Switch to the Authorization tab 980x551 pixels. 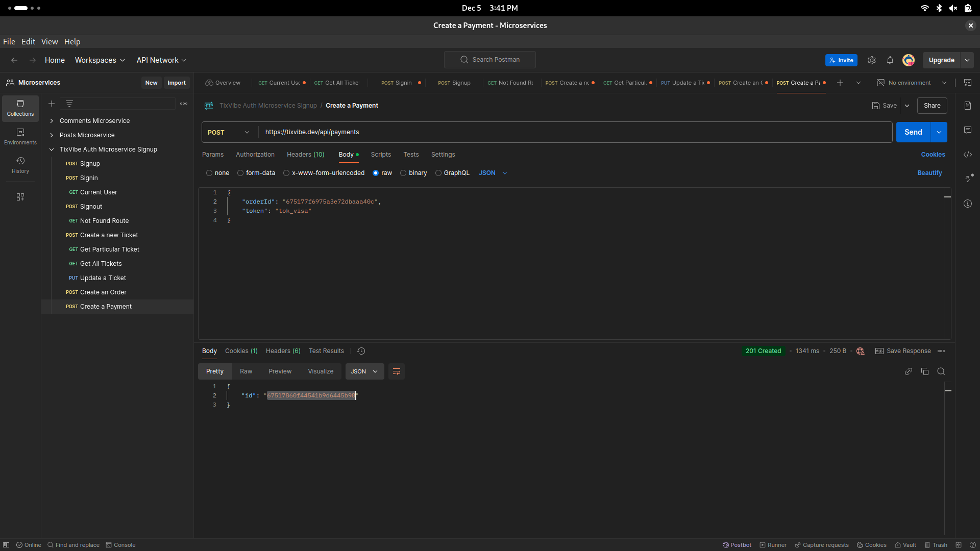[255, 155]
